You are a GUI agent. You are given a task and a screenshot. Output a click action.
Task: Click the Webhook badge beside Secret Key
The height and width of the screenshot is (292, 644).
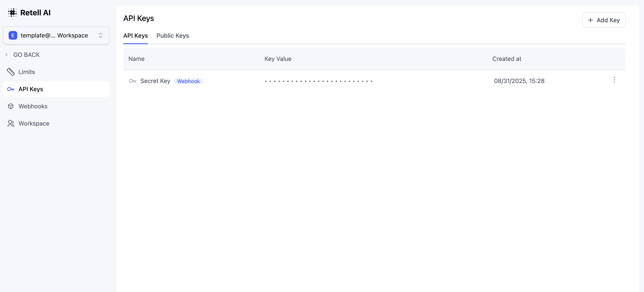(x=188, y=81)
